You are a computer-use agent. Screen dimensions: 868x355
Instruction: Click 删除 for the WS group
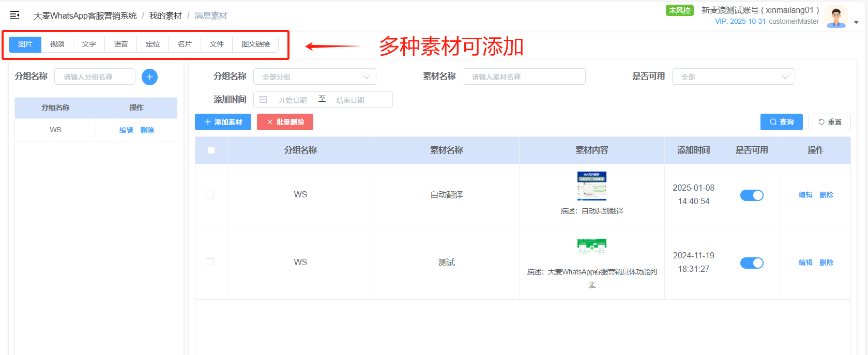pyautogui.click(x=147, y=130)
